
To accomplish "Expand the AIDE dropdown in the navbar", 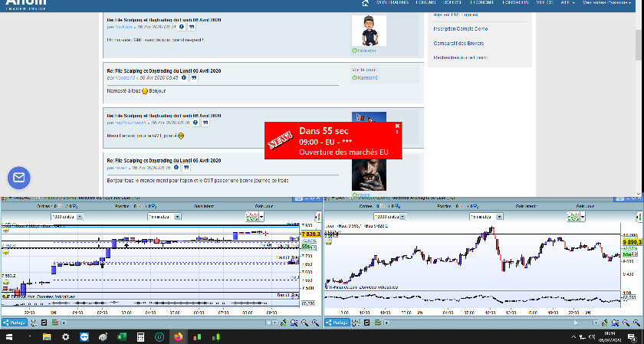I will (x=567, y=2).
